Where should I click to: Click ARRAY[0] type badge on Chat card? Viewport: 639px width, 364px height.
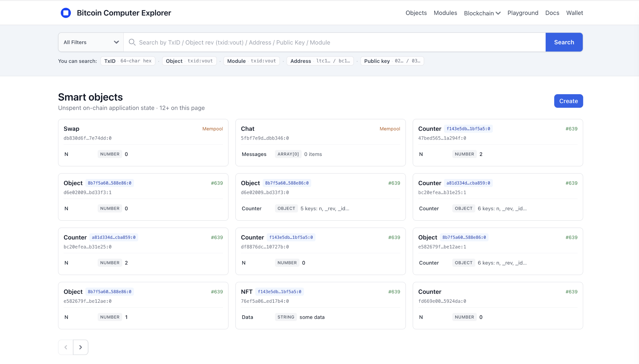288,154
